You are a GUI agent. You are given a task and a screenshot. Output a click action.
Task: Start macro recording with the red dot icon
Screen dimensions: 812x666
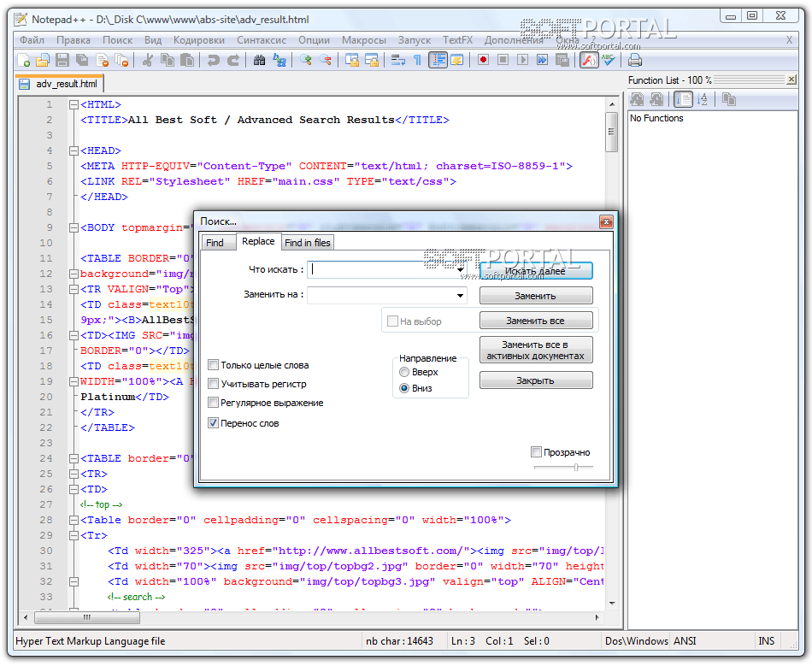(483, 60)
